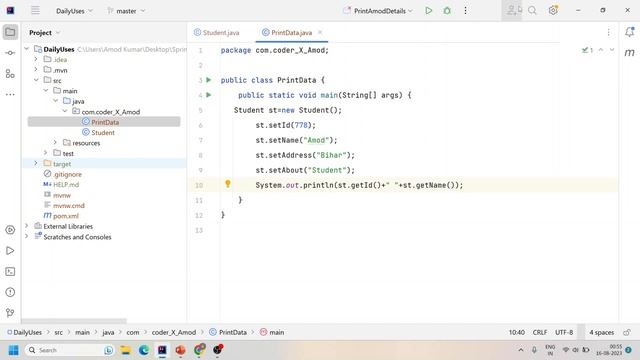The height and width of the screenshot is (360, 640).
Task: Open HELP.md in the project tree
Action: pos(61,184)
